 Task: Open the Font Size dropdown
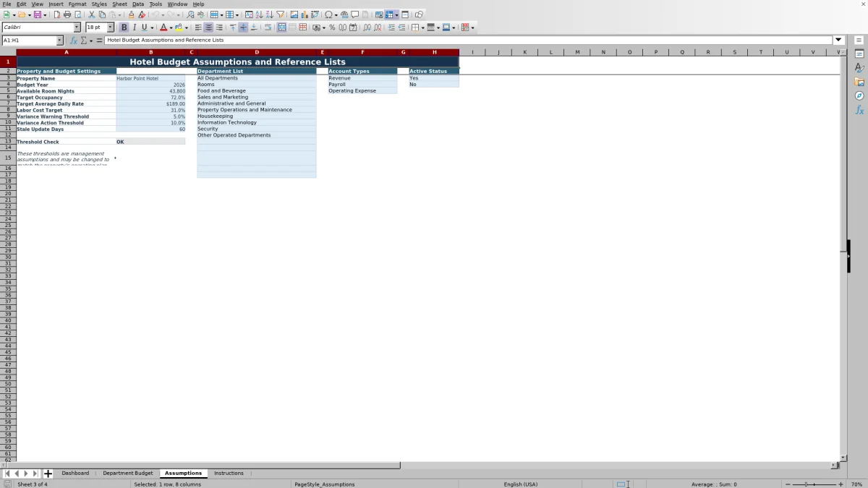(111, 27)
